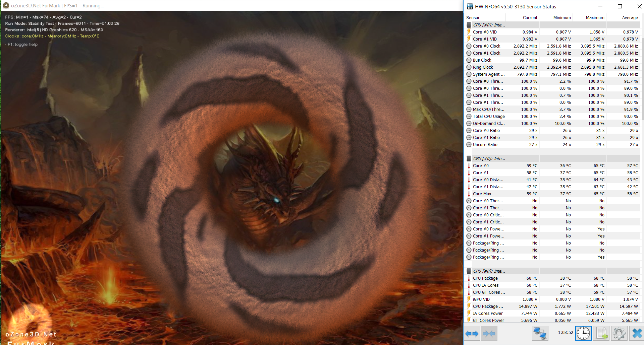The width and height of the screenshot is (644, 345).
Task: Click the lightning icon beside IA Cores Power
Action: coord(469,313)
